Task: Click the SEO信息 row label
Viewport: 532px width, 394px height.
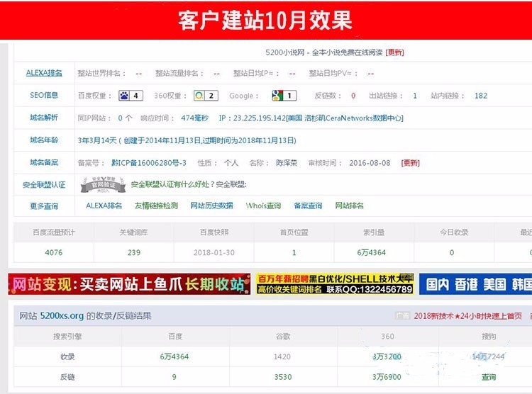Action: click(44, 95)
